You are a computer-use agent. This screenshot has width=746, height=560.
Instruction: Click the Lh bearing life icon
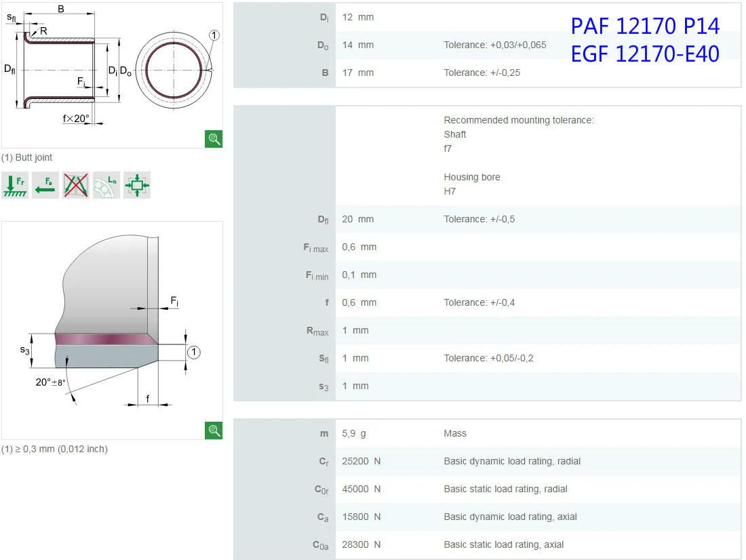(106, 185)
